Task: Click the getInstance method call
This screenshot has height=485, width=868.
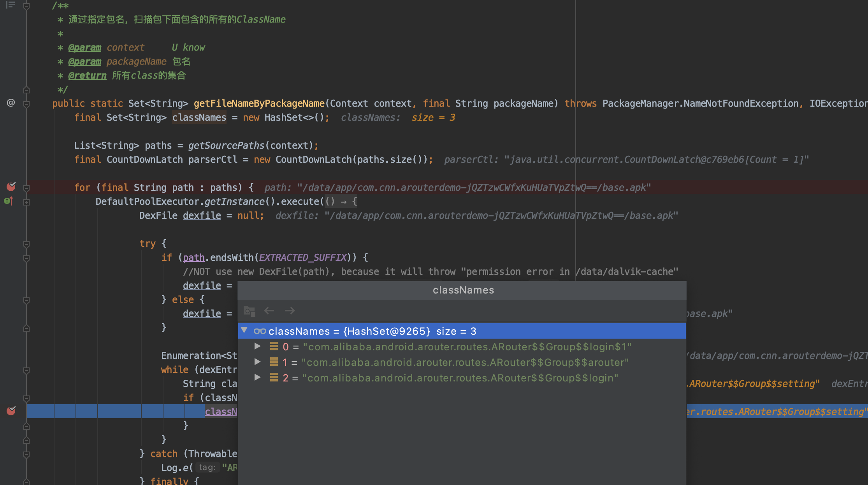Action: (234, 202)
